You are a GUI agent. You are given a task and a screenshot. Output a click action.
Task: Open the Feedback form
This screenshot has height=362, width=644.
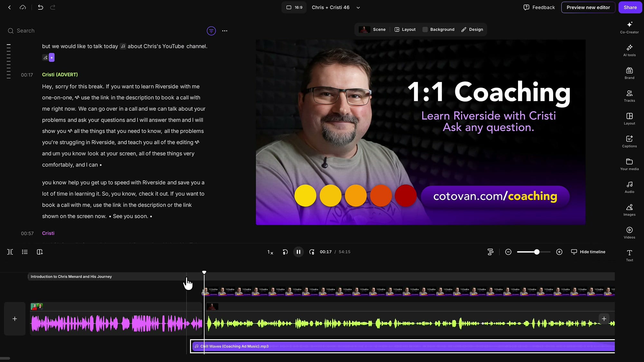click(x=539, y=7)
